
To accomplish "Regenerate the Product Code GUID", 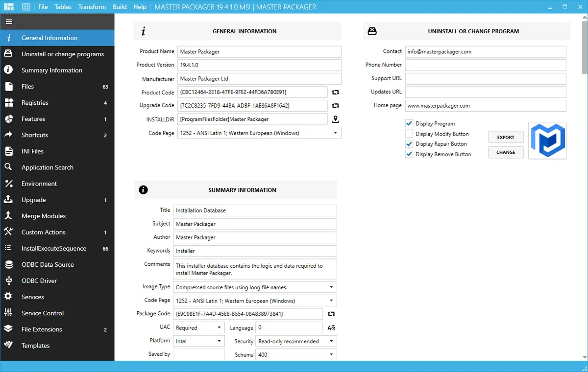I will click(336, 92).
